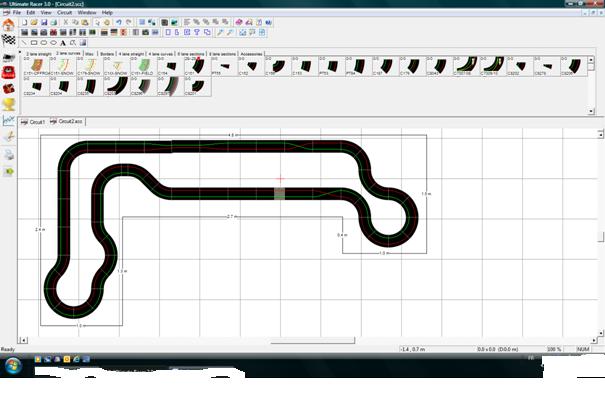The image size is (605, 415).
Task: Select the gold trophy sidebar icon
Action: click(x=9, y=103)
